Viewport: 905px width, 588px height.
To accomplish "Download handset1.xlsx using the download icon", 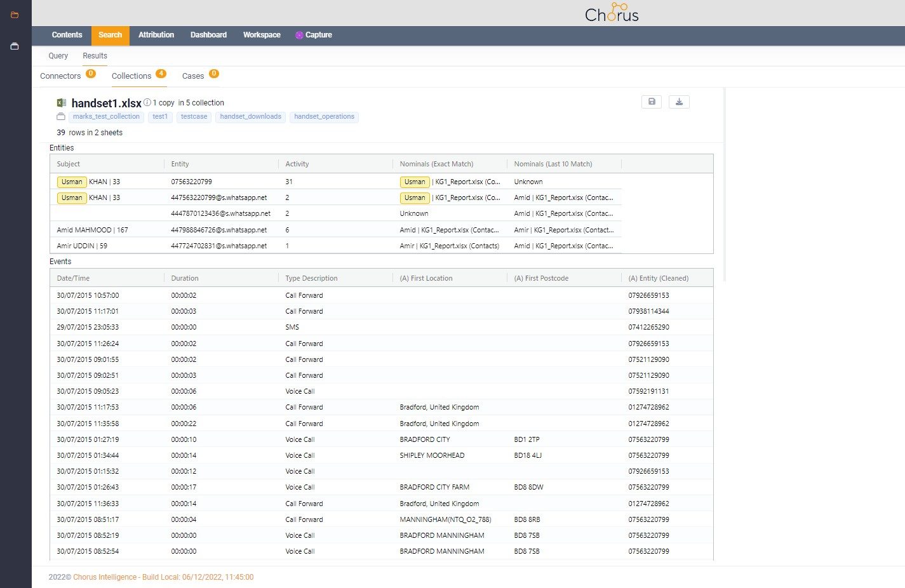I will coord(679,102).
